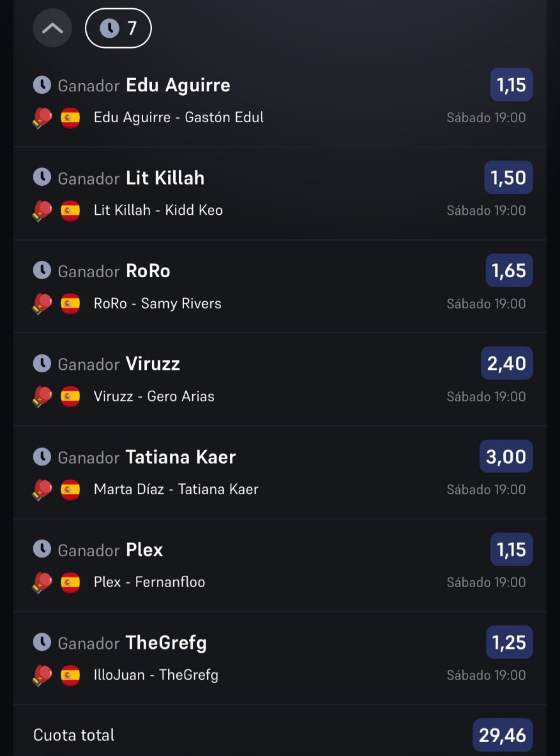Image resolution: width=560 pixels, height=756 pixels.
Task: Select the 1,15 odds for Edu Aguirre
Action: tap(511, 84)
